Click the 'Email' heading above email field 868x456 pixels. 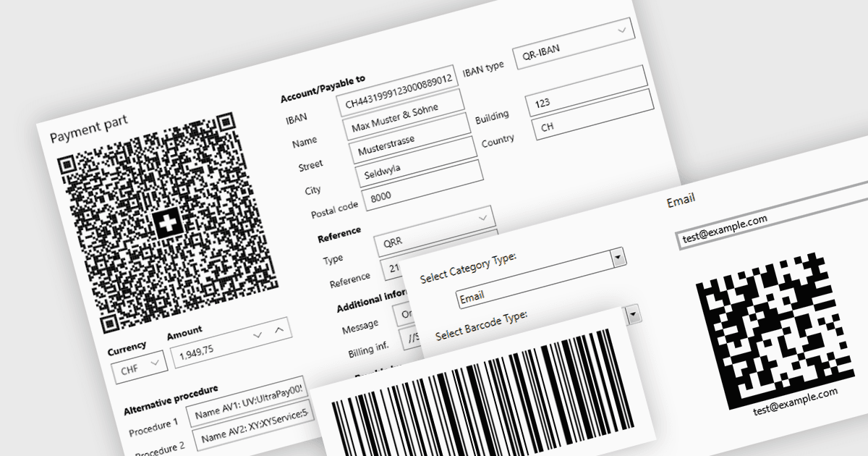coord(681,201)
